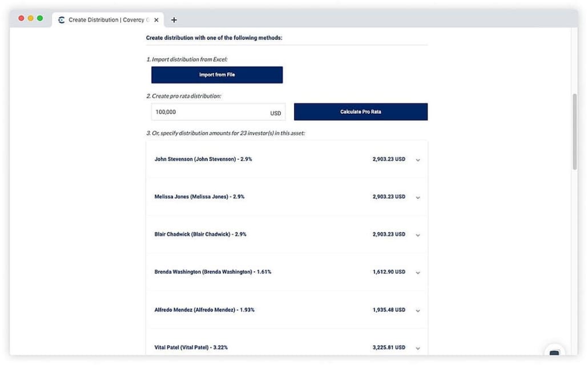588x365 pixels.
Task: Toggle the Alfredo Mendez row chevron
Action: coord(418,311)
